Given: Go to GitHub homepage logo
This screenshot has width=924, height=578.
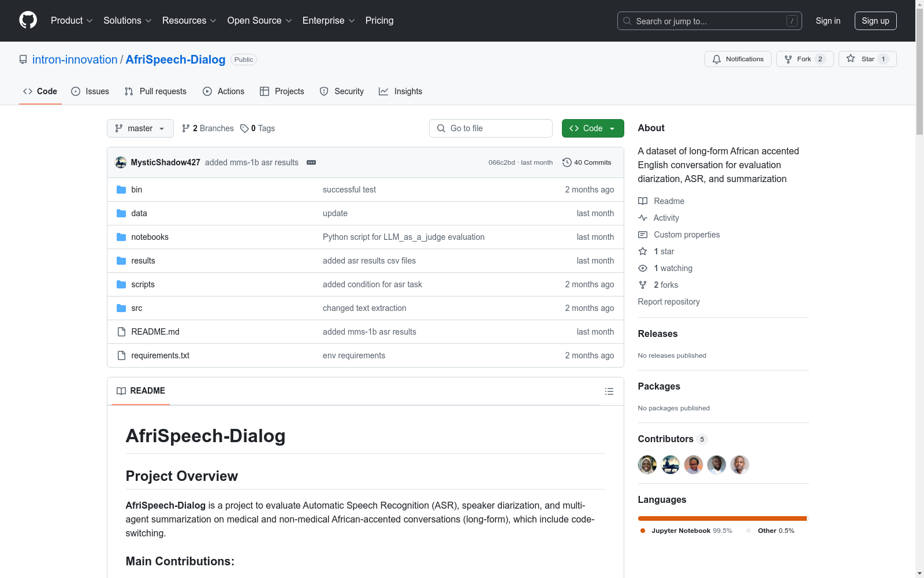Looking at the screenshot, I should coord(28,20).
